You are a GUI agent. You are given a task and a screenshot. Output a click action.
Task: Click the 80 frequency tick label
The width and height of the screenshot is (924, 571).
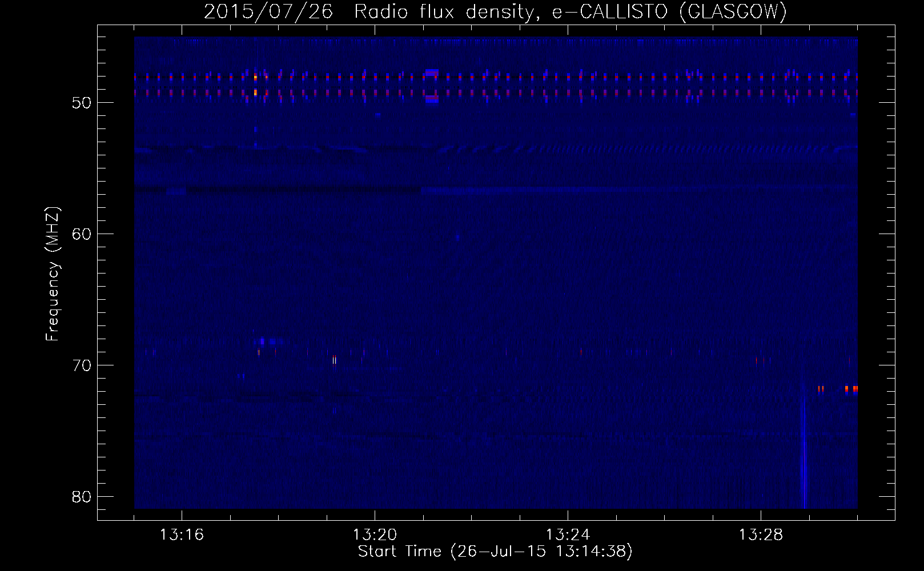tap(82, 497)
